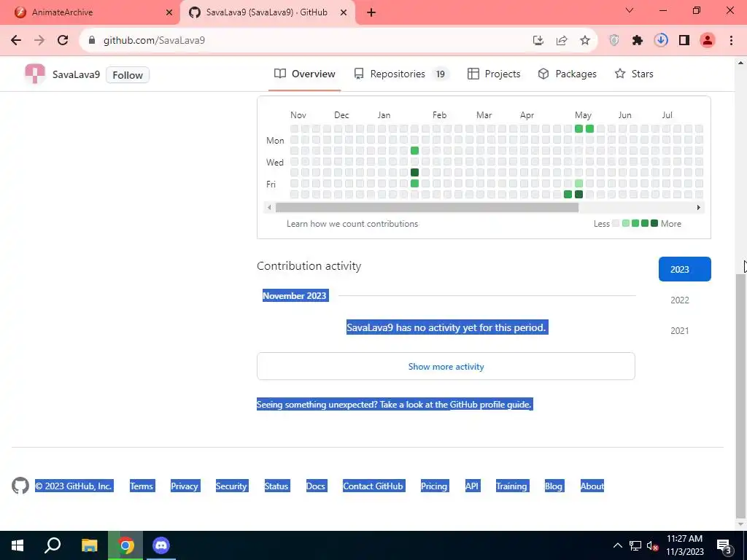The height and width of the screenshot is (560, 747).
Task: Click Show more activity
Action: [x=446, y=366]
